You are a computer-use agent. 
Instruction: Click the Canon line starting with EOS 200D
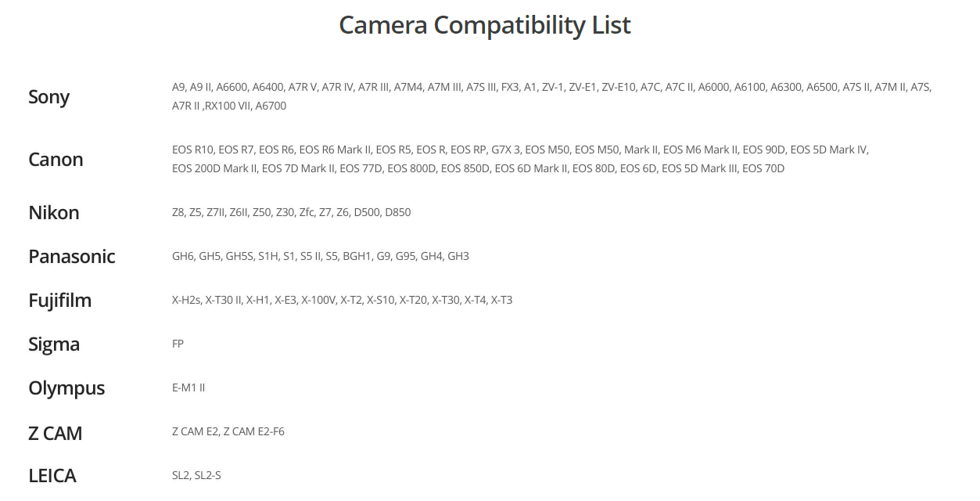pos(478,168)
